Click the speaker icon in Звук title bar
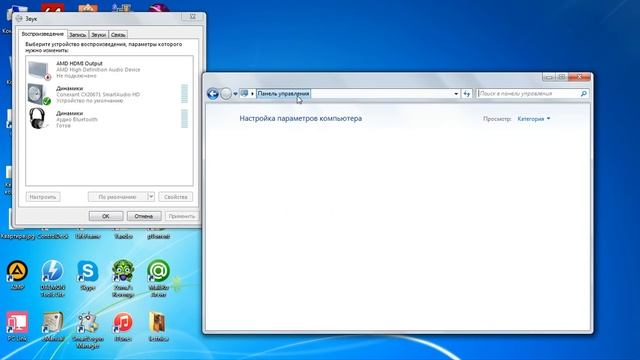 pos(19,18)
